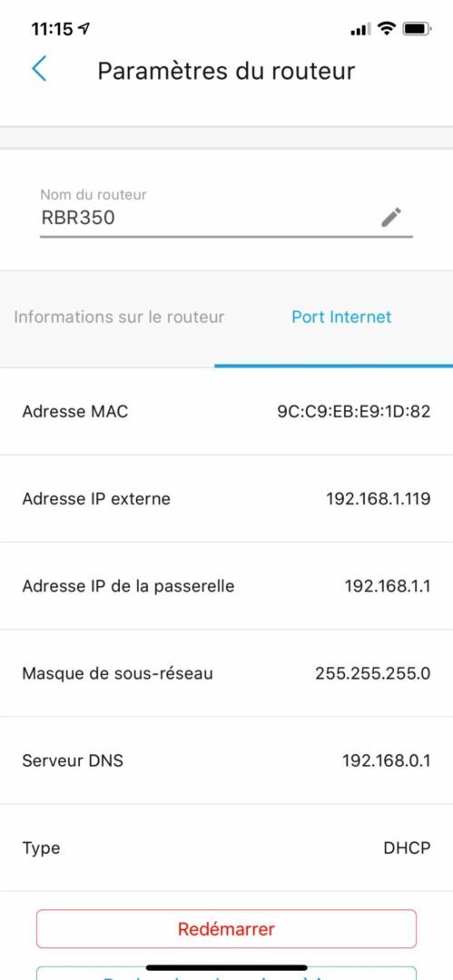Tap the partially visible blue outlined button
Image resolution: width=453 pixels, height=980 pixels.
(x=226, y=973)
